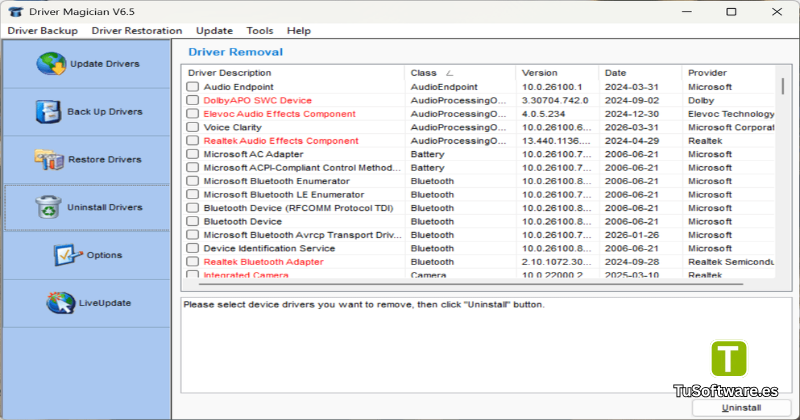Viewport: 800px width, 420px height.
Task: Click the LiveUpdate globe cursor icon
Action: tap(60, 303)
